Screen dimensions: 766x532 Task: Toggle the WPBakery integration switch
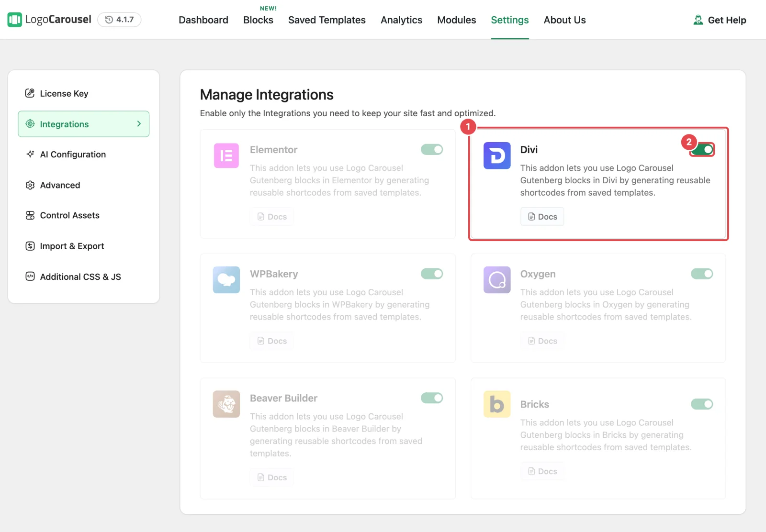(432, 274)
